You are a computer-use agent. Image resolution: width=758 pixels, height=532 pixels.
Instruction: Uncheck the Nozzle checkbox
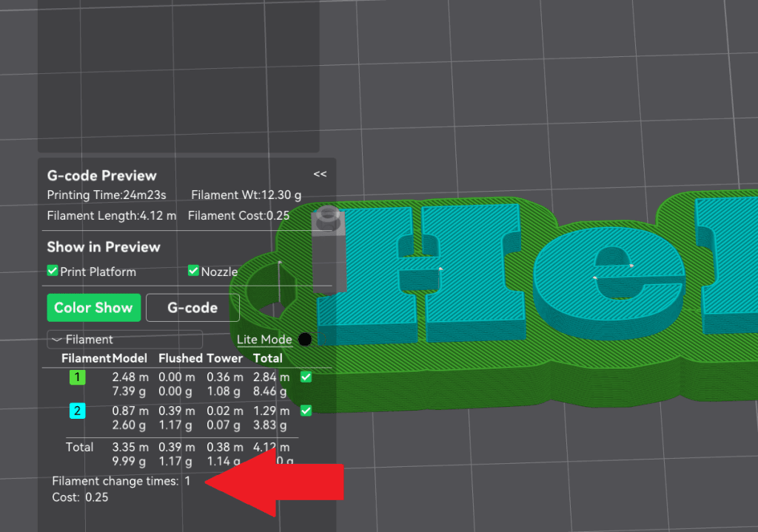(194, 272)
